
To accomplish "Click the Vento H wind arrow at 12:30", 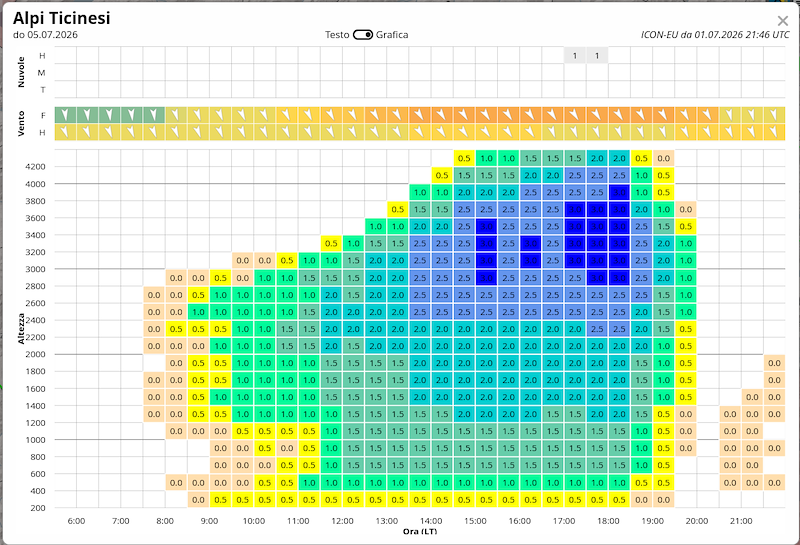I will click(x=376, y=132).
